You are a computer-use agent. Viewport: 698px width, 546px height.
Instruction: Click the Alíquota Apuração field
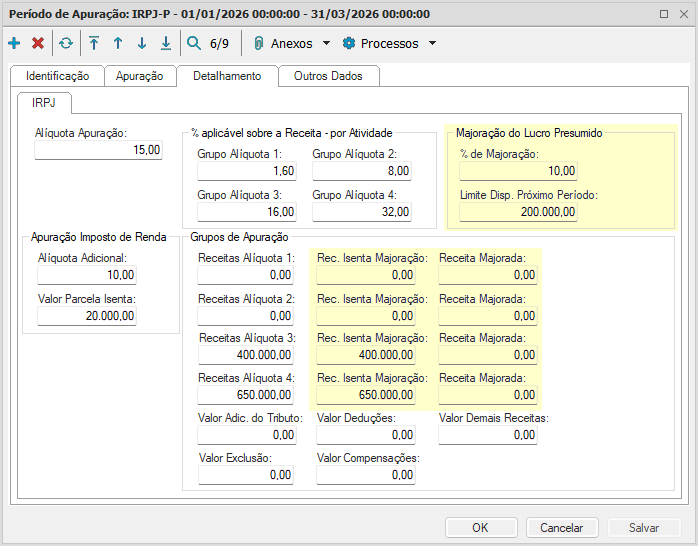click(98, 150)
